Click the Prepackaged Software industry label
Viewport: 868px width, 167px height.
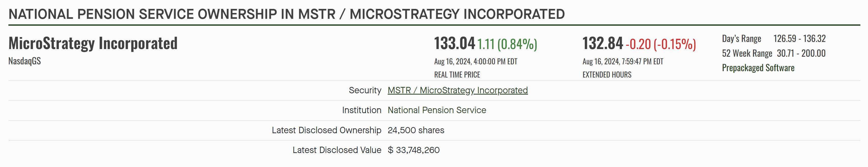click(758, 68)
